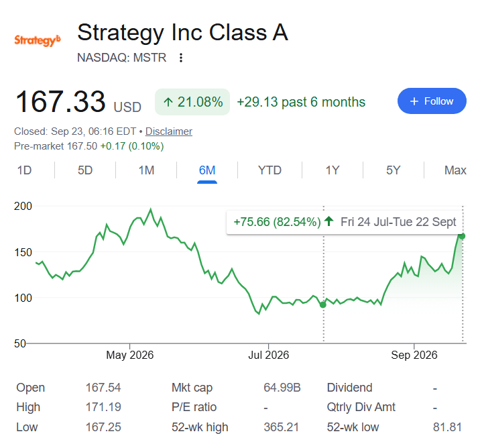The width and height of the screenshot is (478, 448).
Task: Select the 1M time range tab
Action: pyautogui.click(x=146, y=170)
